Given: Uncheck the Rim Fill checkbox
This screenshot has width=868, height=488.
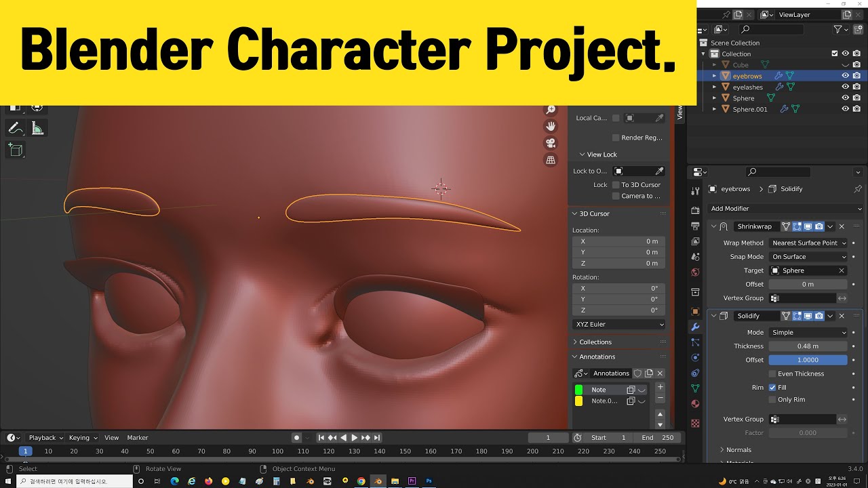Looking at the screenshot, I should click(x=772, y=388).
